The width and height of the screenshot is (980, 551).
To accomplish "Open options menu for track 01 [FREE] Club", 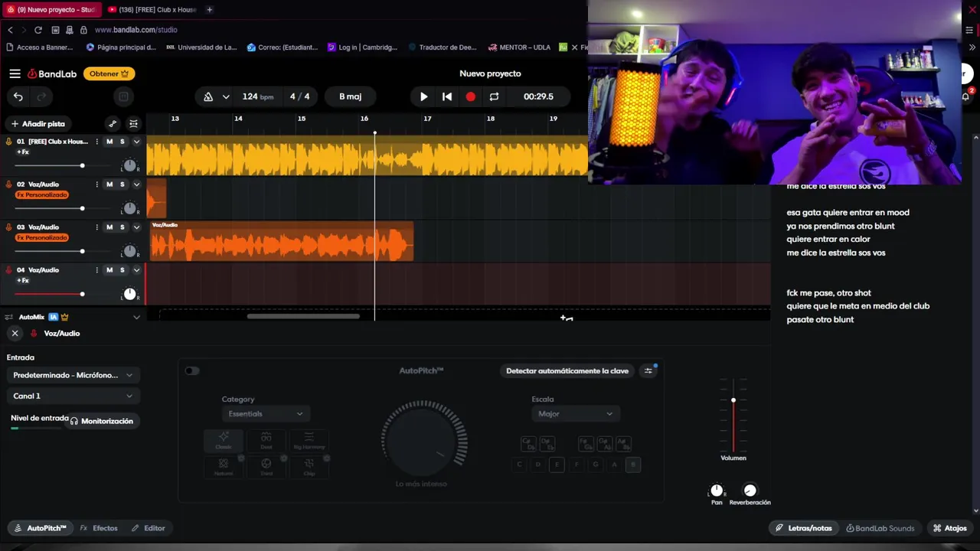I will click(x=96, y=142).
